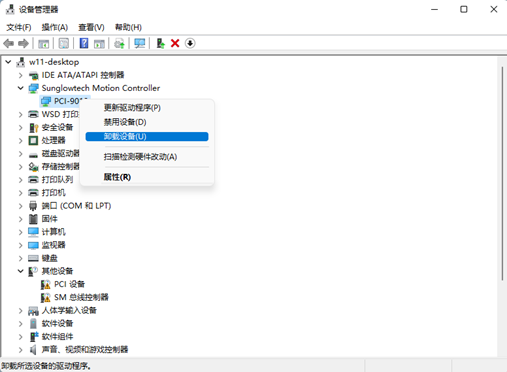Select 卸载设备(U) in context menu
Viewport: 507px width, 372px height.
pos(147,137)
